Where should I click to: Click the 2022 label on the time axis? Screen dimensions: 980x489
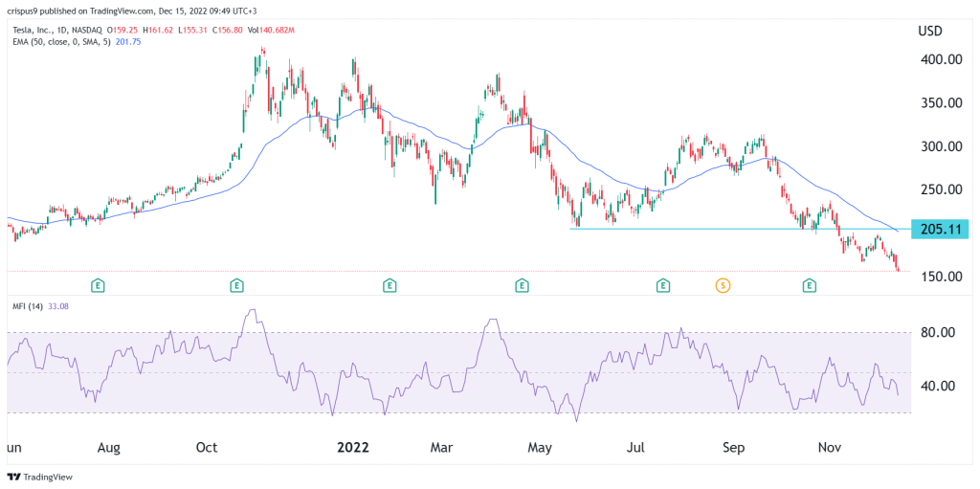pos(353,448)
